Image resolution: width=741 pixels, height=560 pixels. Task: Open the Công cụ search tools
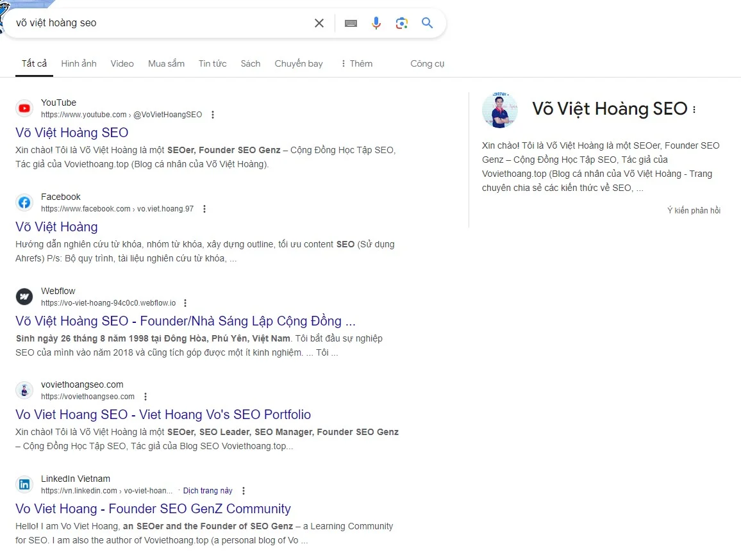[427, 63]
